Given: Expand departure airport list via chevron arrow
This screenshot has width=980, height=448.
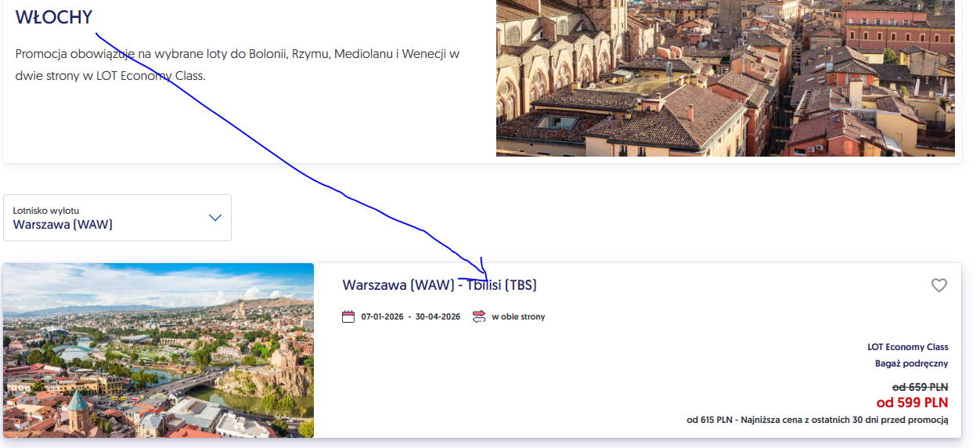Looking at the screenshot, I should [215, 218].
